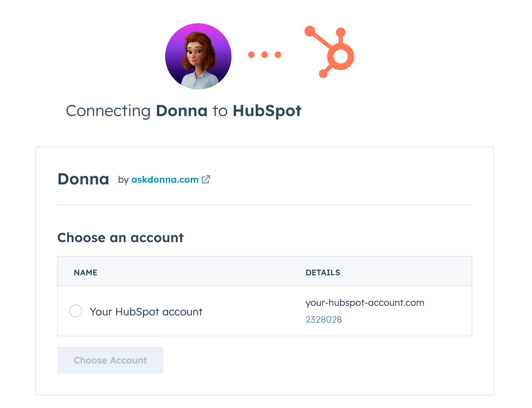Click the "by" text before askdonna.com

click(123, 180)
